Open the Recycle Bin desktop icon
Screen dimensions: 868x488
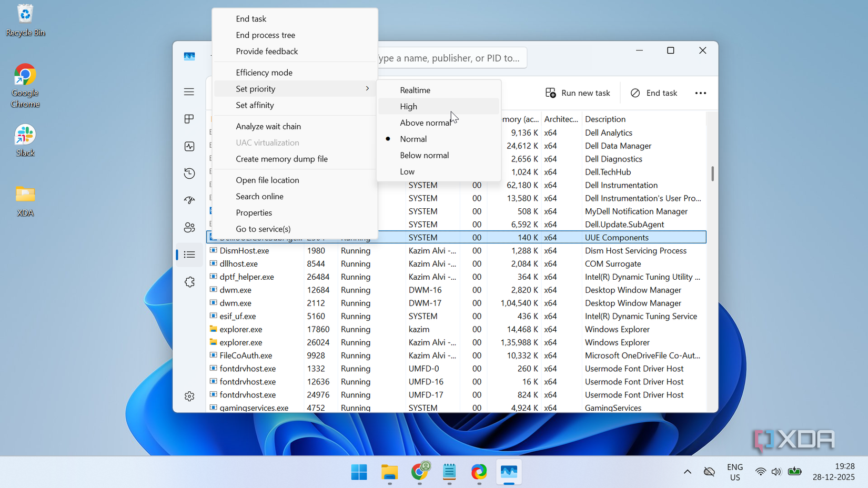25,21
